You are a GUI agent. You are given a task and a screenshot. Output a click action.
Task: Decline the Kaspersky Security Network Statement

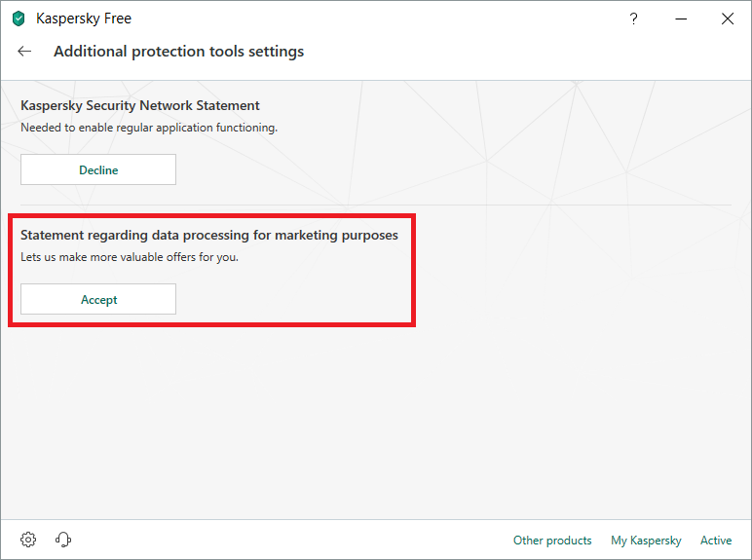(x=98, y=169)
